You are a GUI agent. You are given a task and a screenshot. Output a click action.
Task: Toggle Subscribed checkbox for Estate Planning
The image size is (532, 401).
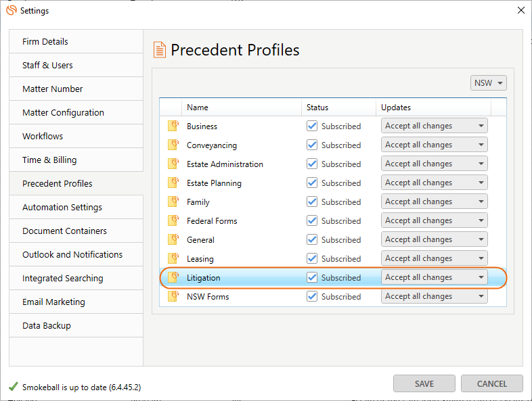312,183
